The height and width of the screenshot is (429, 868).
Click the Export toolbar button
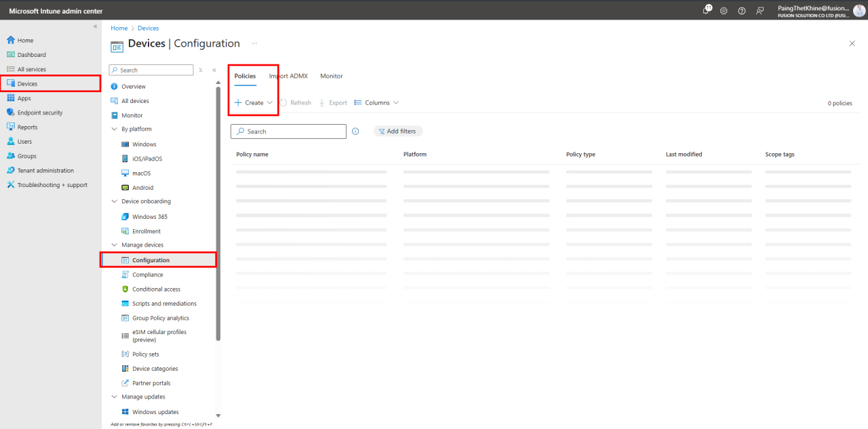click(333, 103)
